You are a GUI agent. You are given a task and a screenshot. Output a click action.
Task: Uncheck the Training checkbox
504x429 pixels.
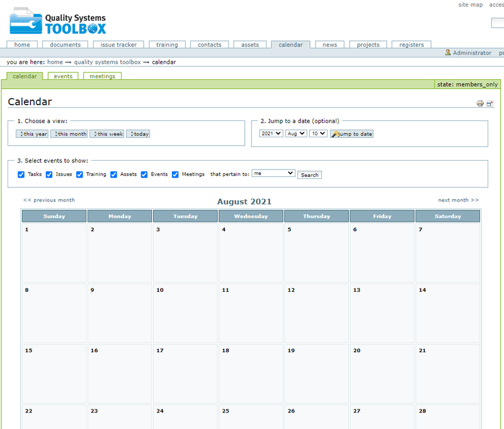tap(79, 174)
